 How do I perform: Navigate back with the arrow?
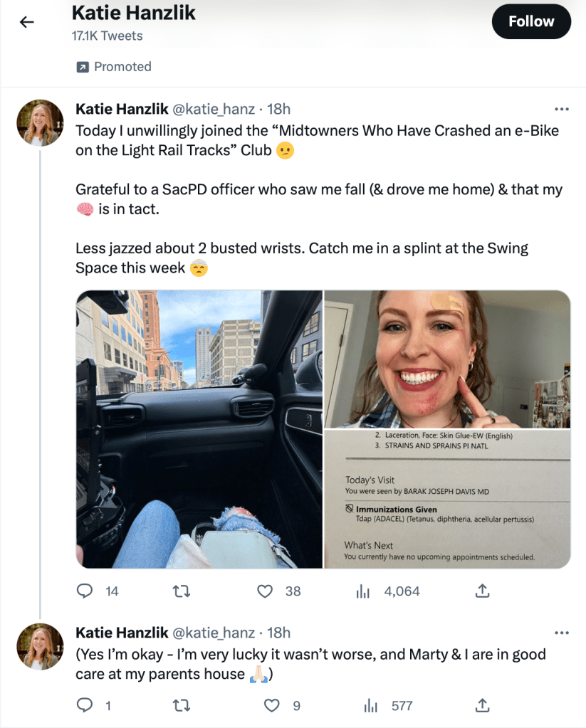26,21
